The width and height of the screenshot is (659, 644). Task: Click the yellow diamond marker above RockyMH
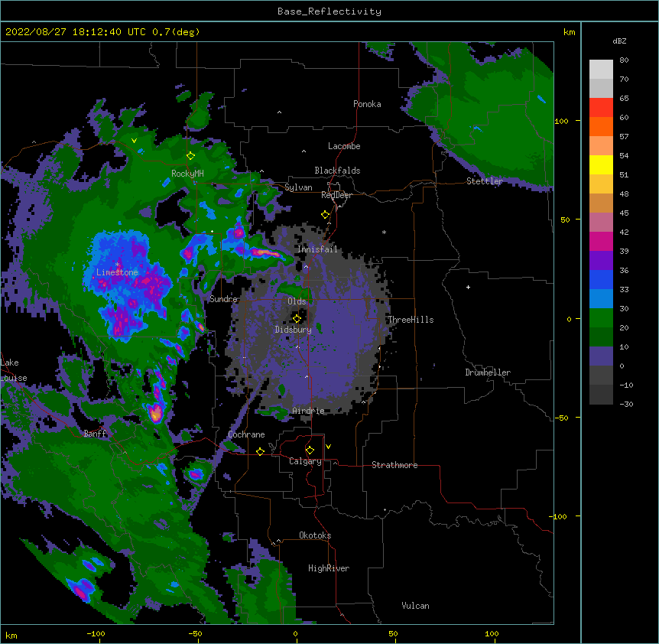[190, 156]
